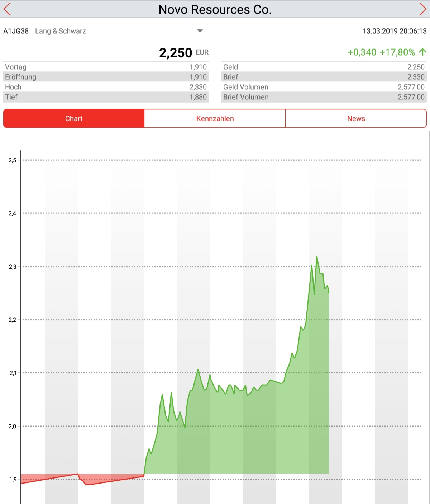The width and height of the screenshot is (430, 504).
Task: Go to next stock with right arrow
Action: tap(422, 9)
